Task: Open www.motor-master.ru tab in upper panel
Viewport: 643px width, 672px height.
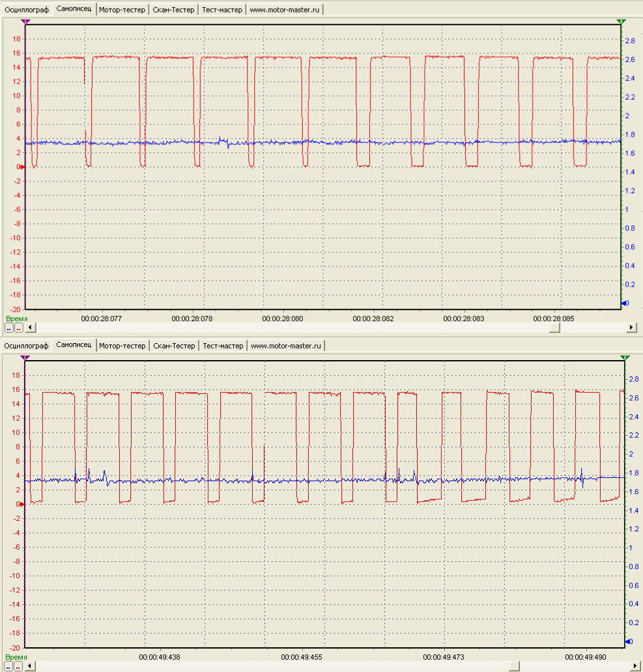Action: coord(285,10)
